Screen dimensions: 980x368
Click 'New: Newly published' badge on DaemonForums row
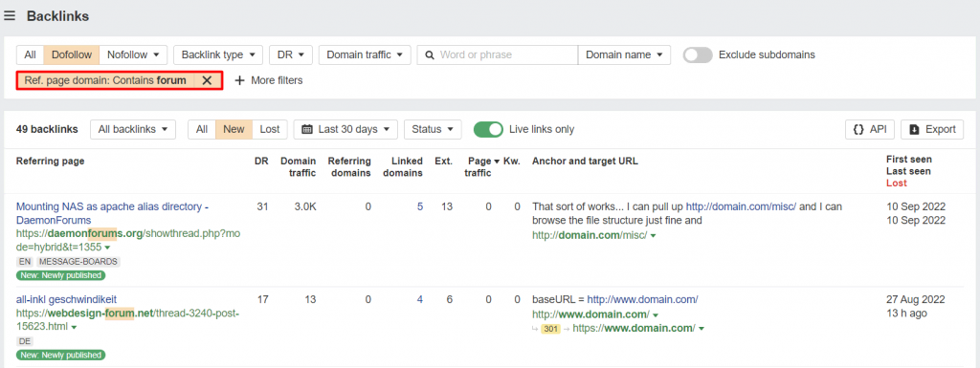60,275
